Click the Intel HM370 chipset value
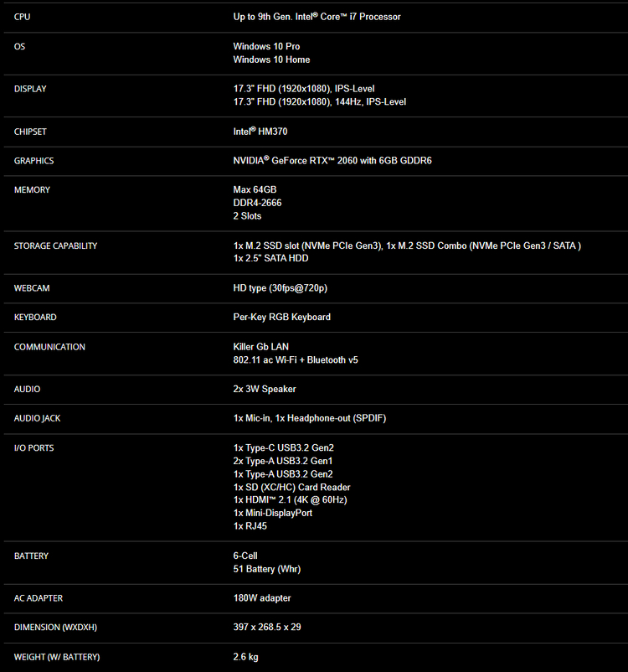The height and width of the screenshot is (672, 628). tap(260, 132)
